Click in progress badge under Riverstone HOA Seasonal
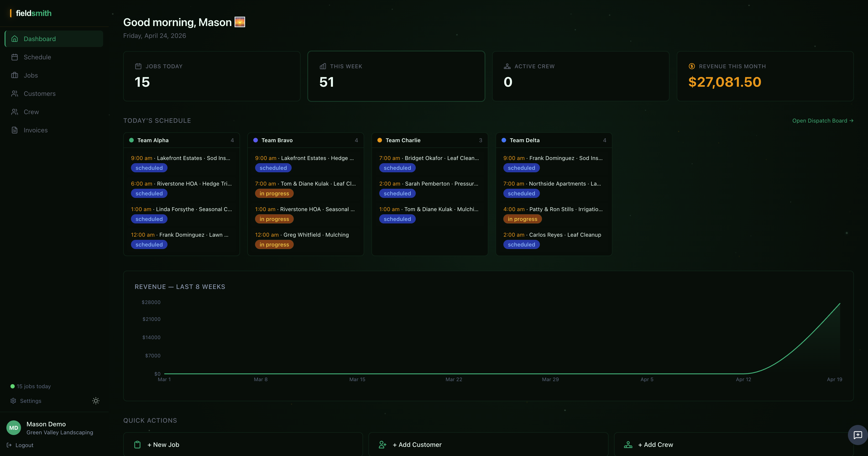Image resolution: width=868 pixels, height=456 pixels. 274,219
